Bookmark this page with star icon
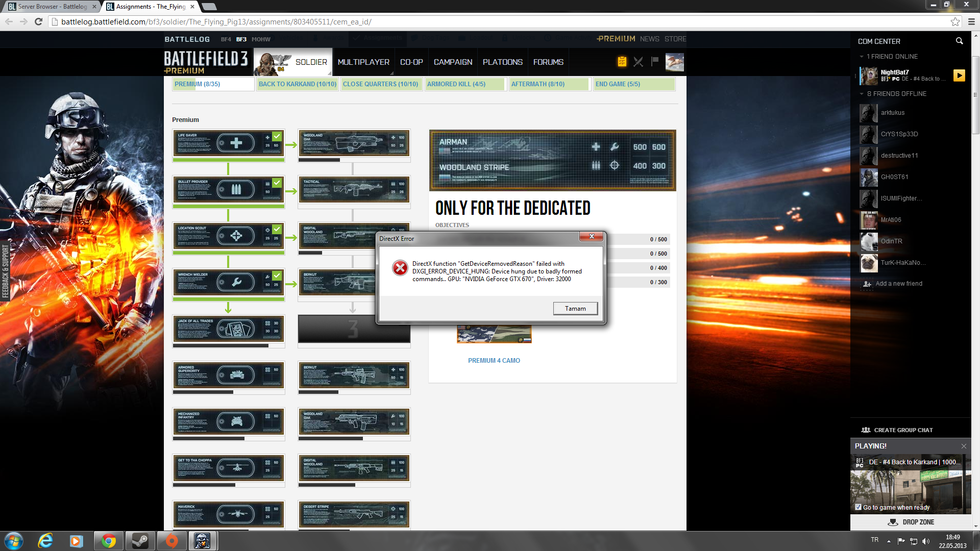The width and height of the screenshot is (980, 551). coord(955,21)
